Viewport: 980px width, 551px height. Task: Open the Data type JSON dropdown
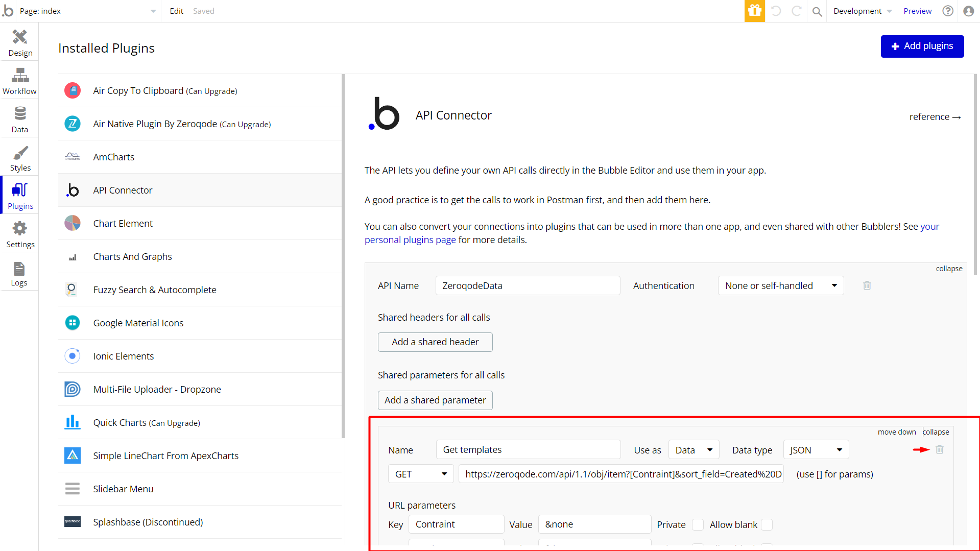coord(816,450)
